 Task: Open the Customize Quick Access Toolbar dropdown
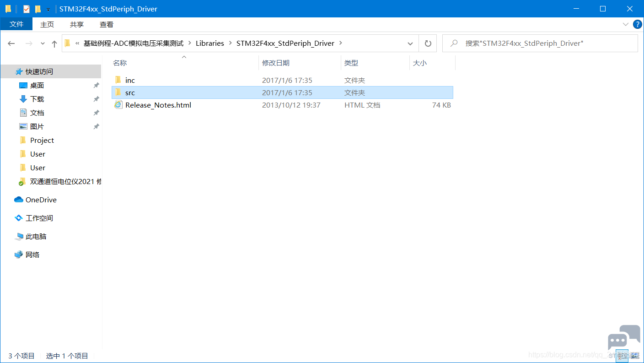pyautogui.click(x=48, y=9)
